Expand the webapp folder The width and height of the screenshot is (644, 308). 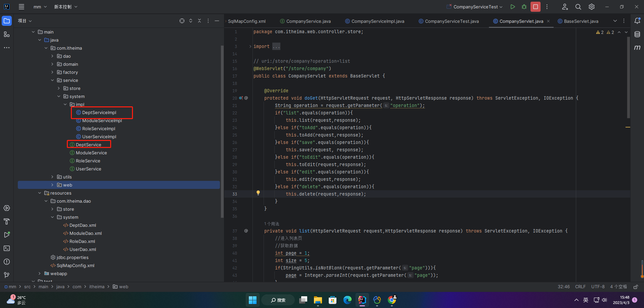[40, 273]
